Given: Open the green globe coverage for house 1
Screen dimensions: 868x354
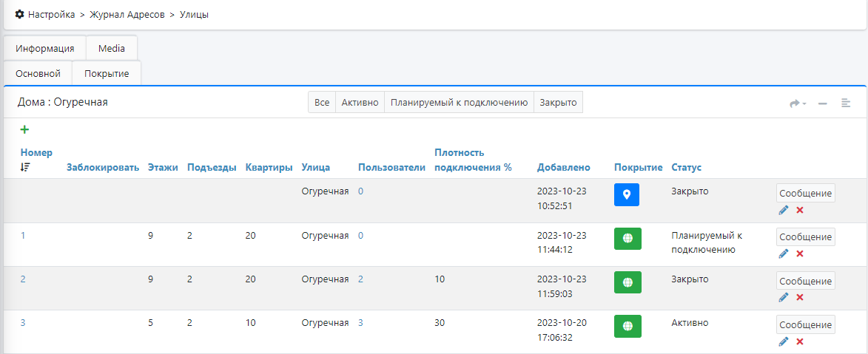Looking at the screenshot, I should pyautogui.click(x=628, y=239).
